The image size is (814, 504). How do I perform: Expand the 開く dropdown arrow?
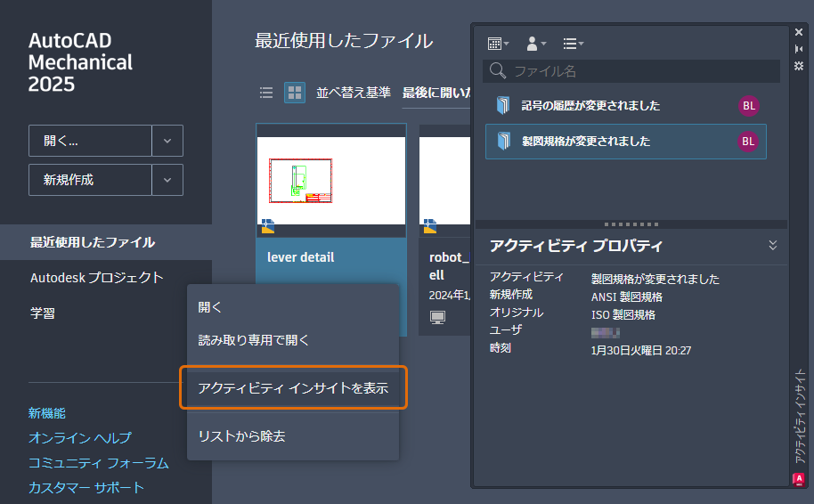(x=167, y=141)
